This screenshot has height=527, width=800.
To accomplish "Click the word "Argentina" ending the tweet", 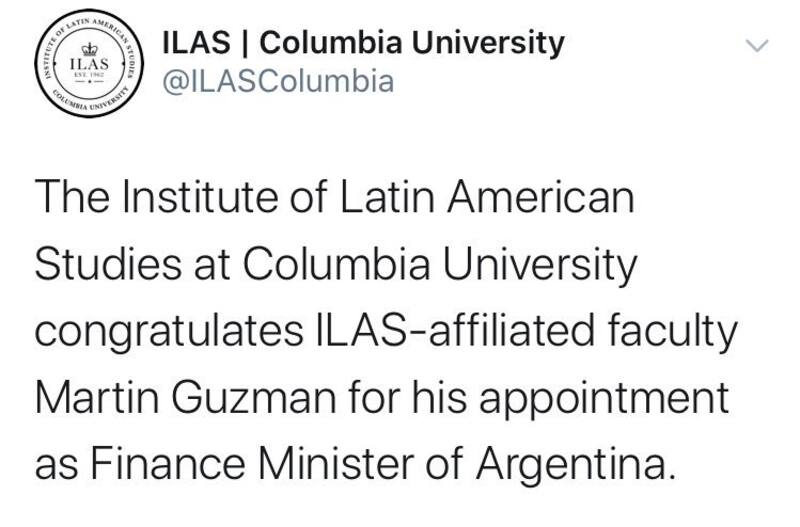I will pyautogui.click(x=582, y=465).
